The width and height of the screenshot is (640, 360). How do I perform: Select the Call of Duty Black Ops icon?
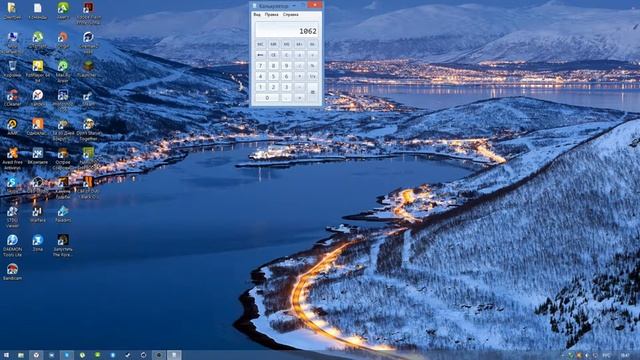[x=88, y=187]
